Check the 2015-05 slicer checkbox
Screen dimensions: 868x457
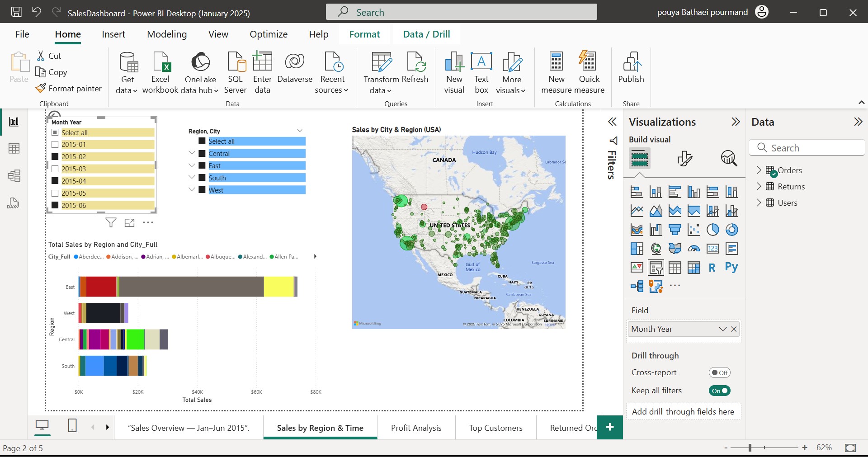point(55,193)
